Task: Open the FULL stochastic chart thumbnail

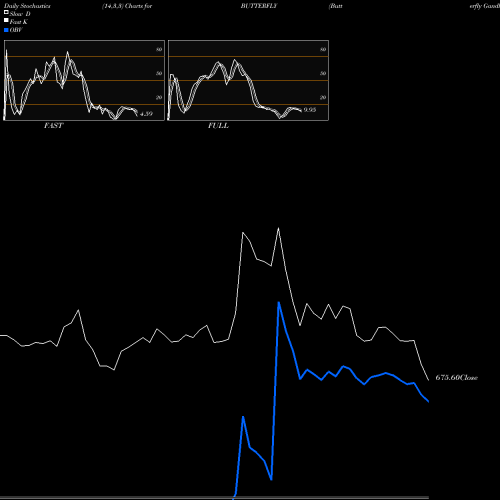Action: point(248,80)
